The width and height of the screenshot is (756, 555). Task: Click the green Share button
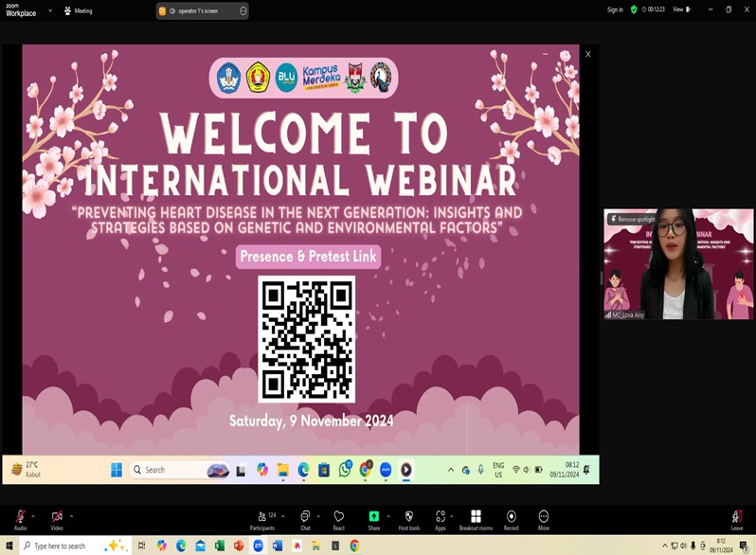pos(374,517)
